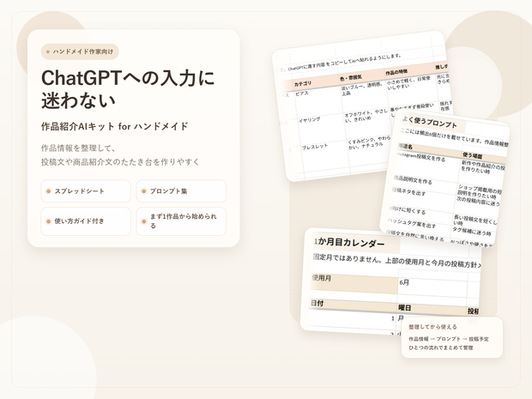
Task: Click the ブレスレット category cell
Action: [x=315, y=148]
